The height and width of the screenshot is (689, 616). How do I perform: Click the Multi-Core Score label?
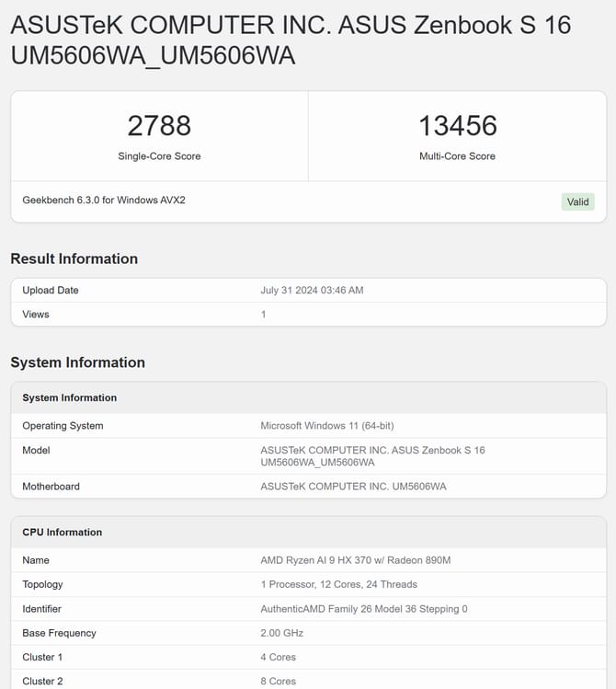(x=457, y=156)
